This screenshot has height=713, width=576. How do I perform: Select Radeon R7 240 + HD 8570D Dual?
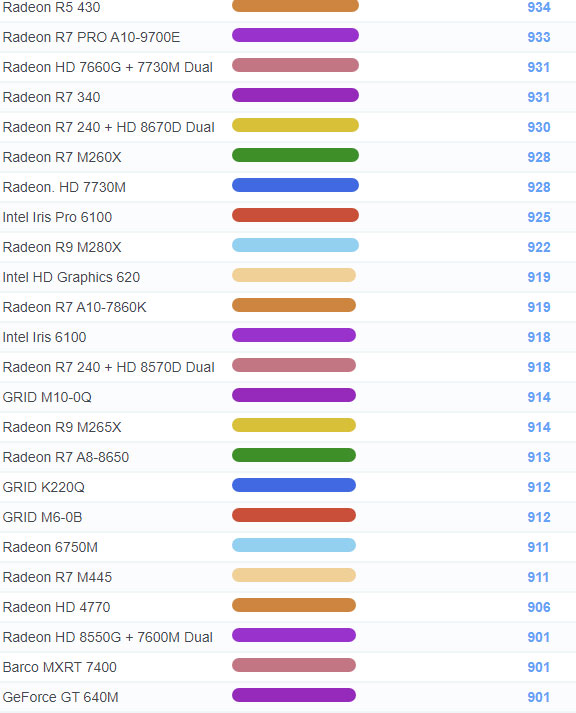(x=109, y=367)
